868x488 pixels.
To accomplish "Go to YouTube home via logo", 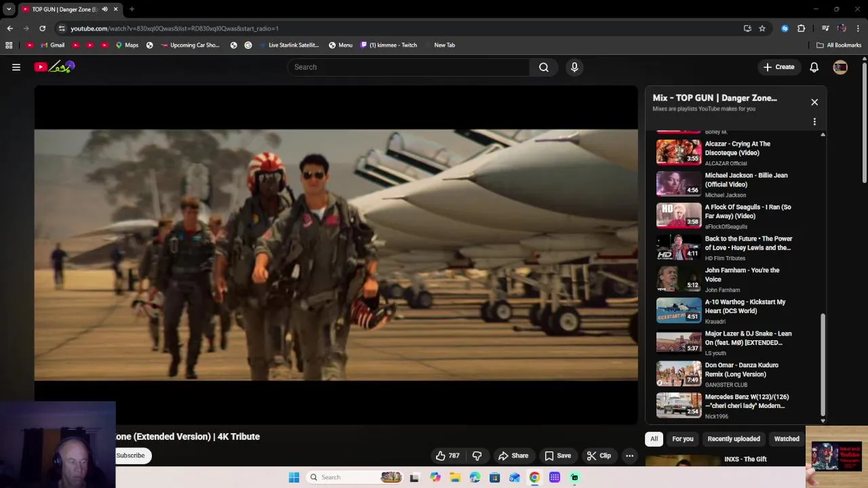I will 54,67.
